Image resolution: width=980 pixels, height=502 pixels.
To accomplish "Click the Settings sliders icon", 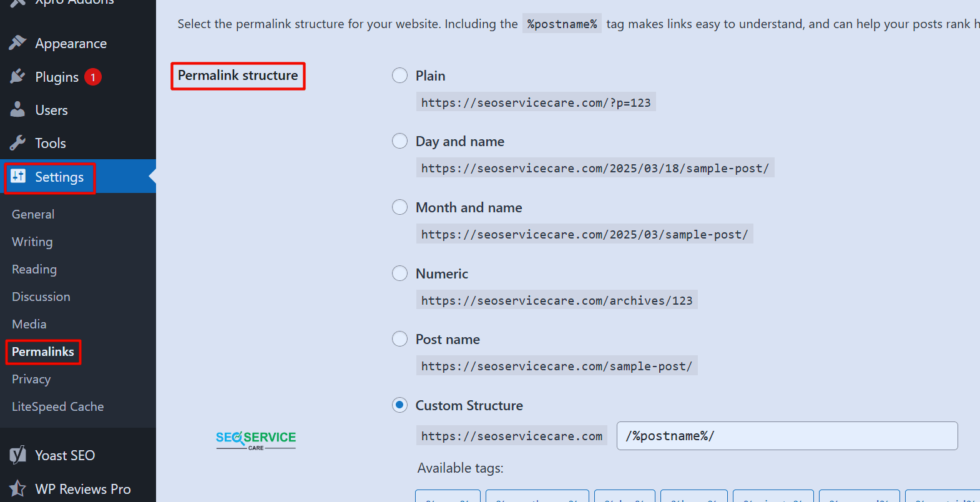I will click(x=18, y=177).
